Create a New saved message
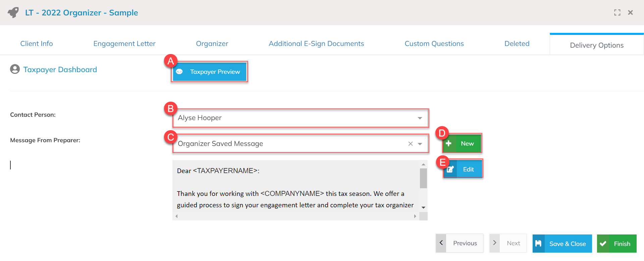Screen dimensions: 644x261 462,144
